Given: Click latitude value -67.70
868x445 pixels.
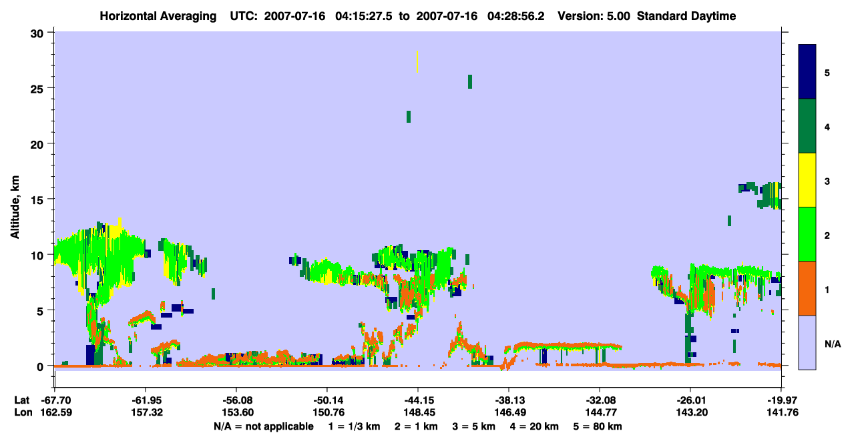Looking at the screenshot, I should coord(56,400).
